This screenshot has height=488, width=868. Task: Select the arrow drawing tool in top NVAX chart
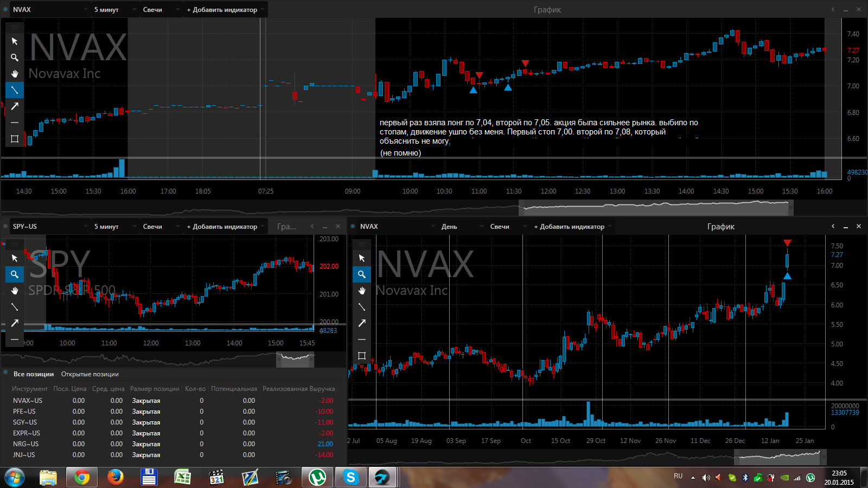coord(15,106)
